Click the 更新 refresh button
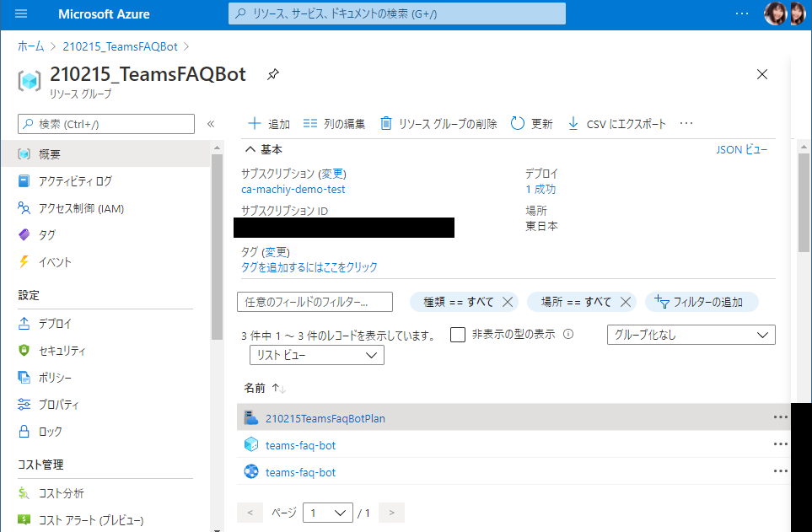812x532 pixels. coord(532,123)
